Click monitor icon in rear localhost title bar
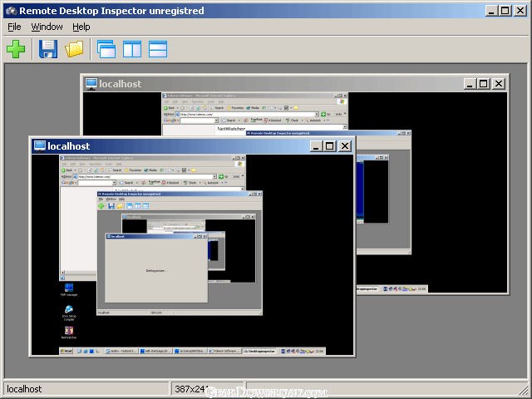 (x=91, y=83)
